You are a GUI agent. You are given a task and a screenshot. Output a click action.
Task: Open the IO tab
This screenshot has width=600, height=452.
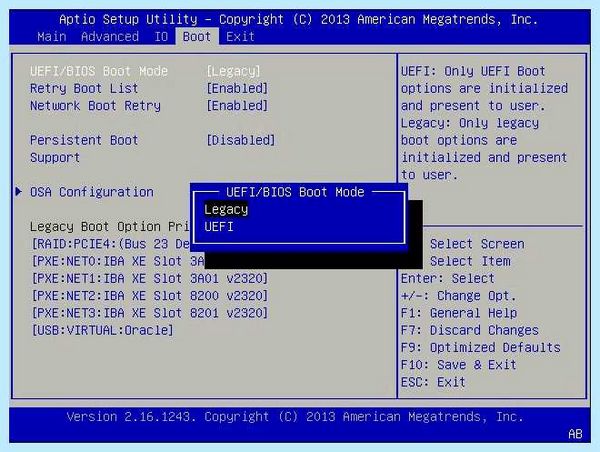tap(161, 37)
